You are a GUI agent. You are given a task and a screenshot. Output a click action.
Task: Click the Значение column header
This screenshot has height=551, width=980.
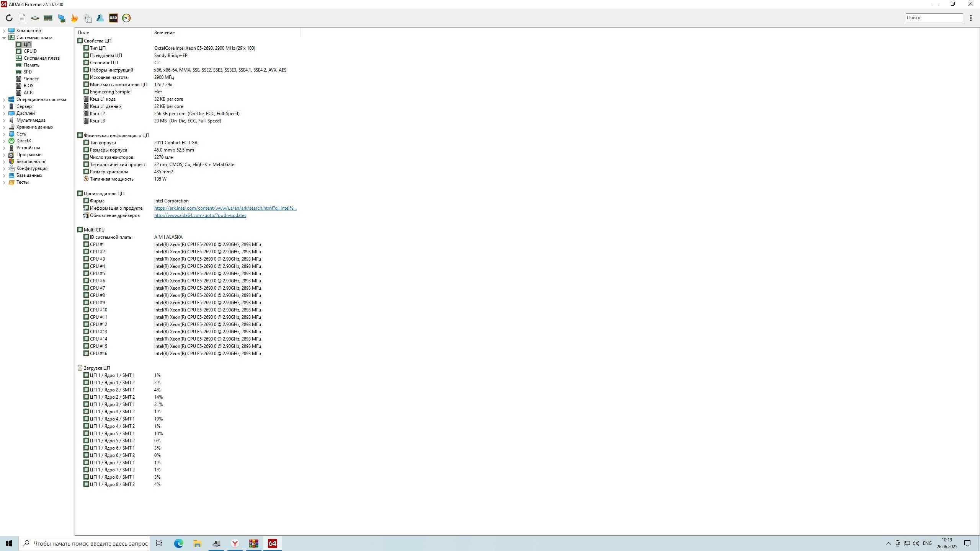coord(226,33)
